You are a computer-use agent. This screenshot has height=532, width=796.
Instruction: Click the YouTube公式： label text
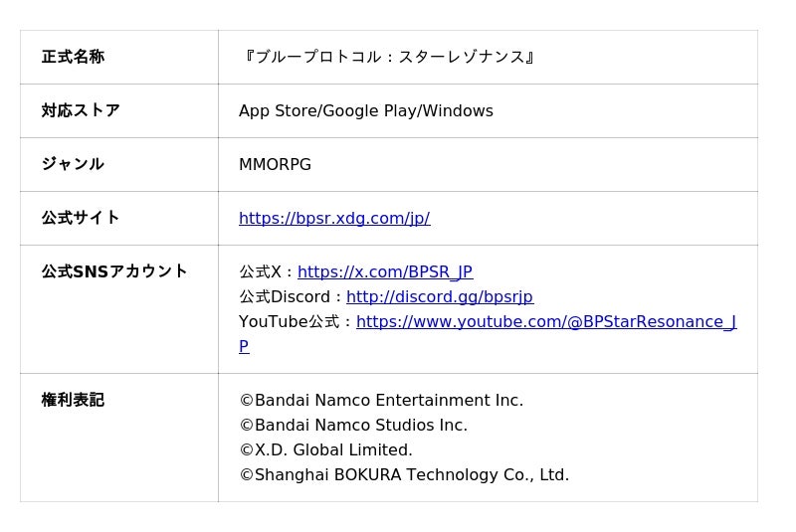pos(296,322)
